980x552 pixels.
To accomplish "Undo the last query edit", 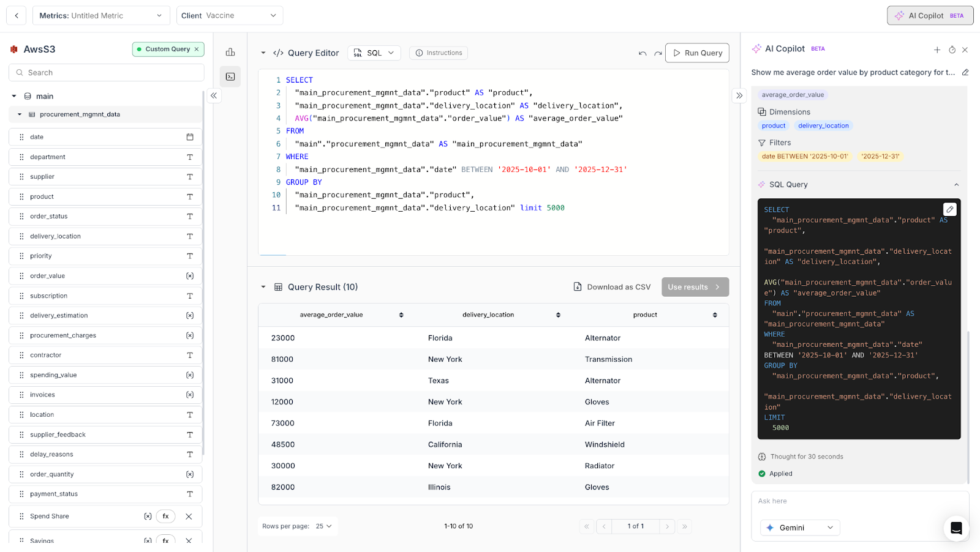I will point(643,53).
